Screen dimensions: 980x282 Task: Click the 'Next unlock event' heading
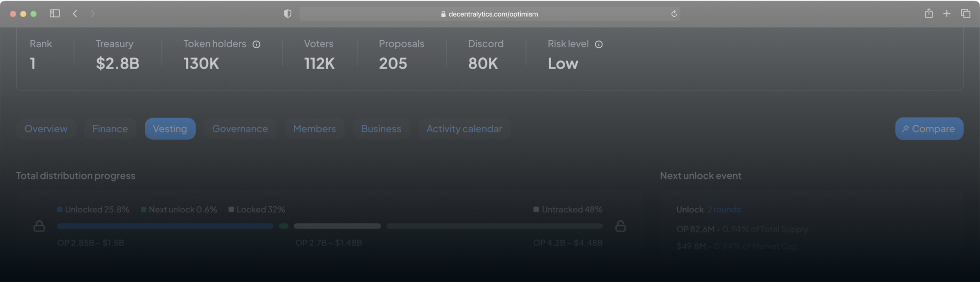tap(701, 176)
